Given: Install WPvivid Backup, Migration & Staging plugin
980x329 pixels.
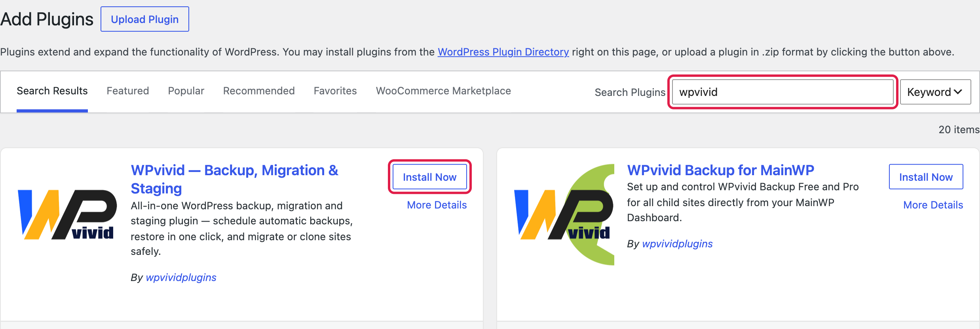Looking at the screenshot, I should click(x=430, y=177).
